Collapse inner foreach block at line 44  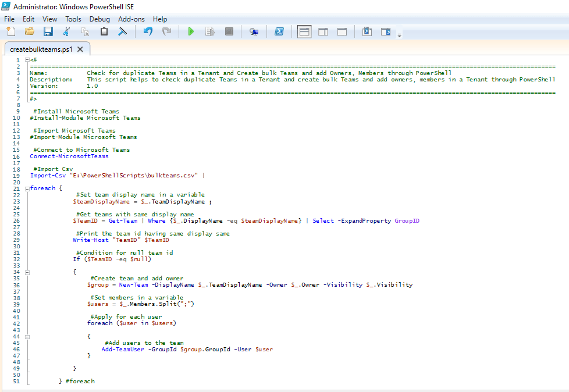[x=27, y=337]
